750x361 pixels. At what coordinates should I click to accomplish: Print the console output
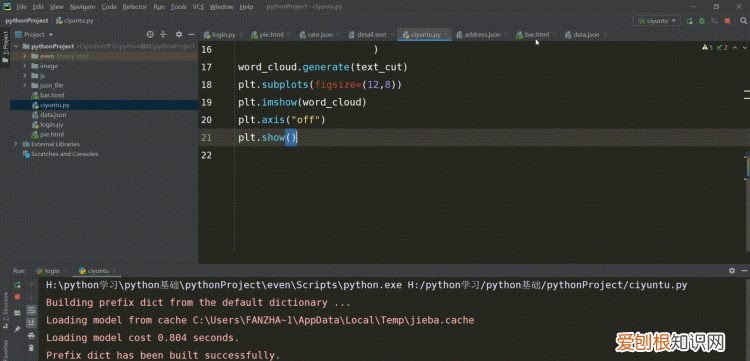31,335
